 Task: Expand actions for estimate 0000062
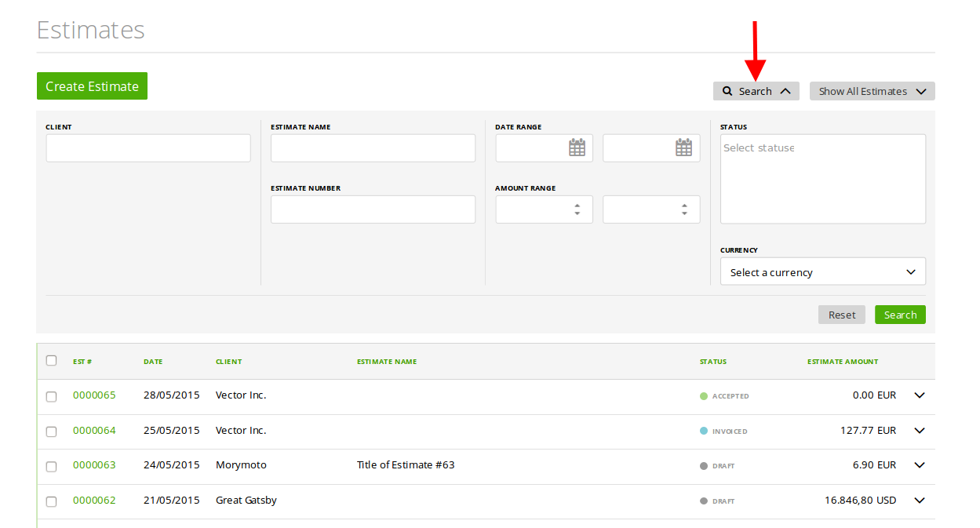point(920,501)
